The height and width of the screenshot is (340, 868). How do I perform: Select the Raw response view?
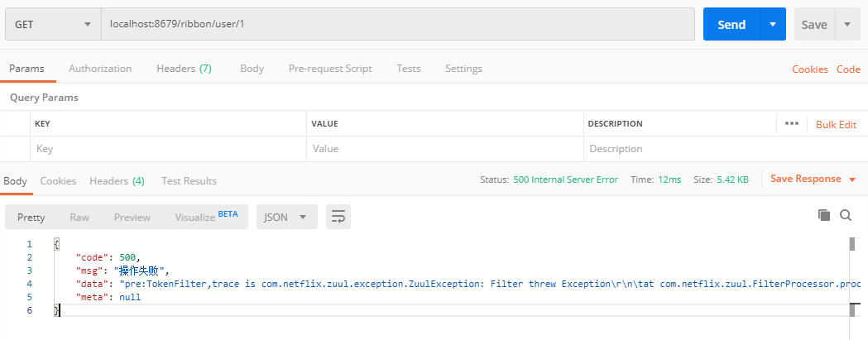(x=79, y=217)
